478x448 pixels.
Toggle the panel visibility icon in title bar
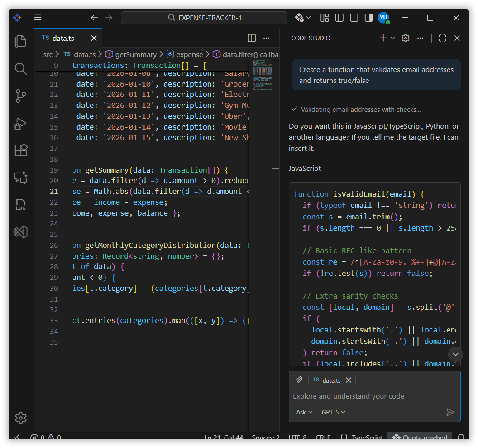(354, 18)
